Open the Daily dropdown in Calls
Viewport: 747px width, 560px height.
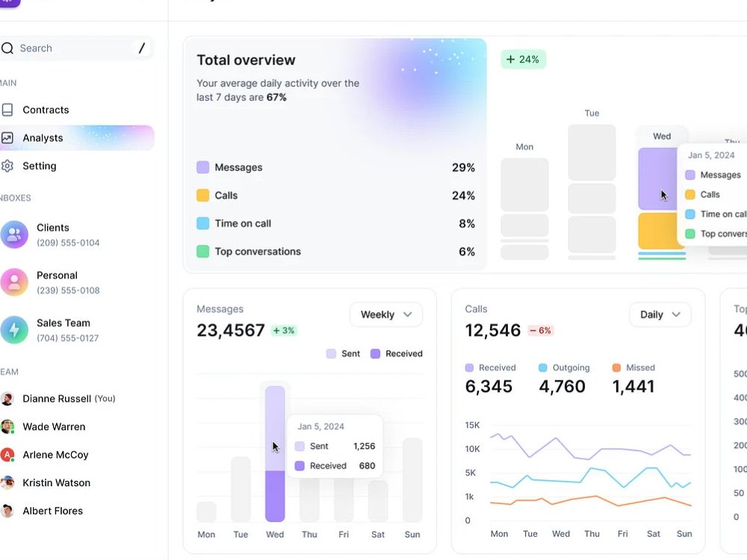click(660, 315)
